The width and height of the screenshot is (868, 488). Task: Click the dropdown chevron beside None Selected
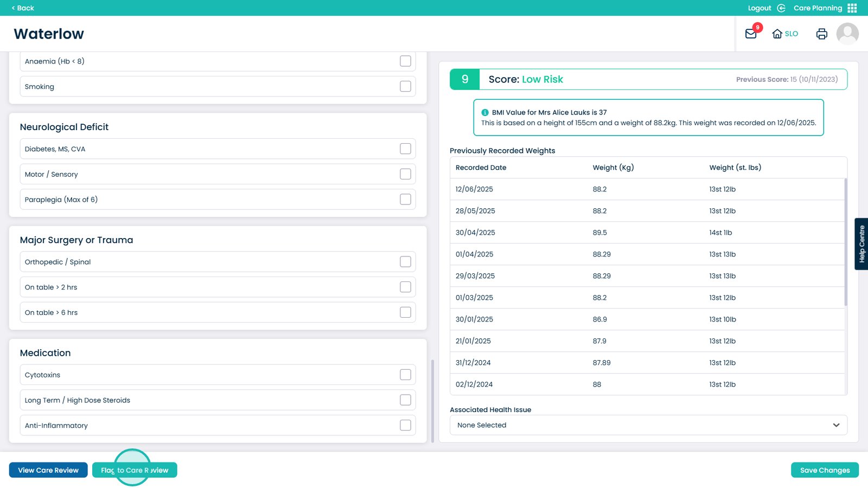point(836,425)
